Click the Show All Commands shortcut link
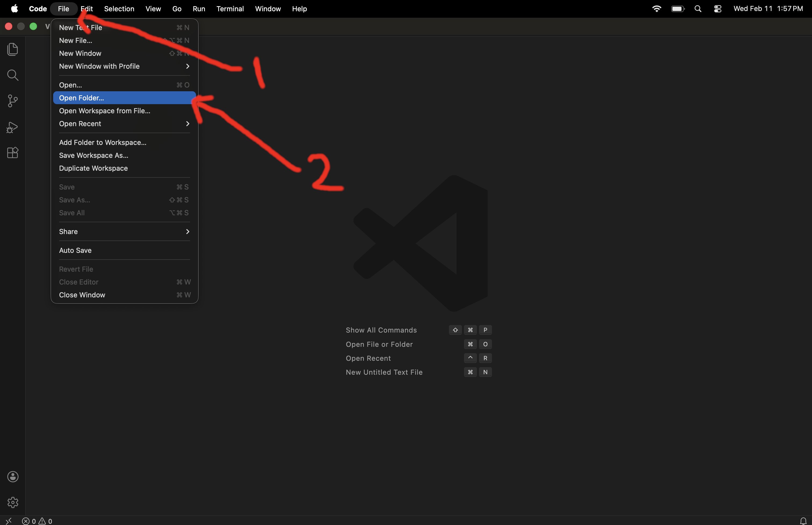This screenshot has width=812, height=525. (x=381, y=330)
